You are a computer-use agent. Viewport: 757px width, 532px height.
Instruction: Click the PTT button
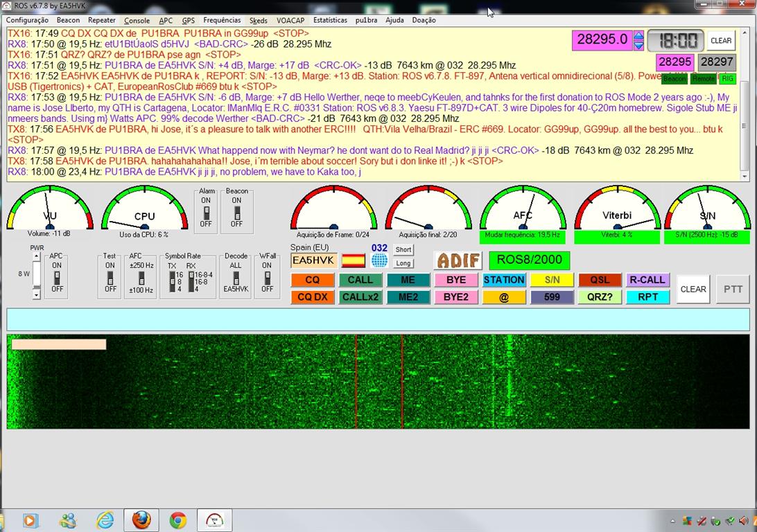[733, 289]
